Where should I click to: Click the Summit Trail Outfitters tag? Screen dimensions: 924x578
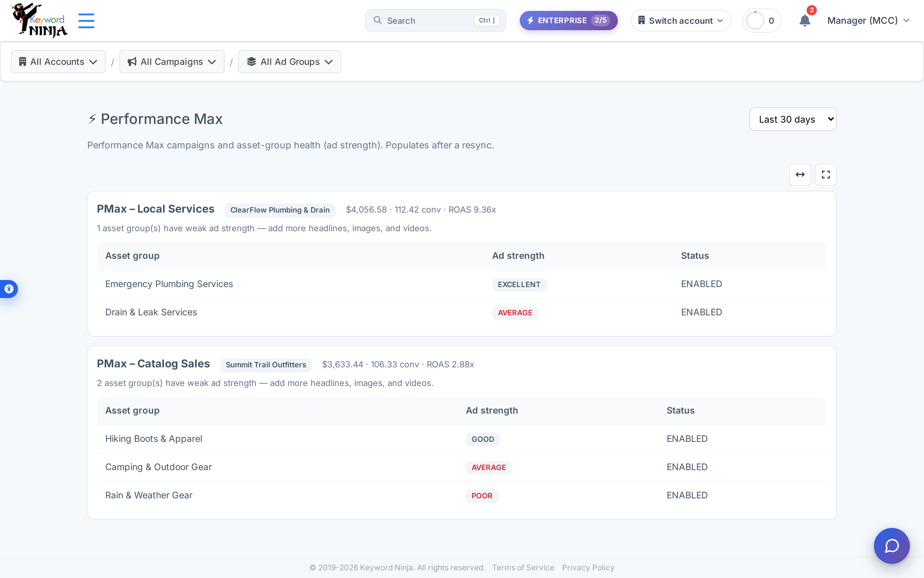(266, 365)
